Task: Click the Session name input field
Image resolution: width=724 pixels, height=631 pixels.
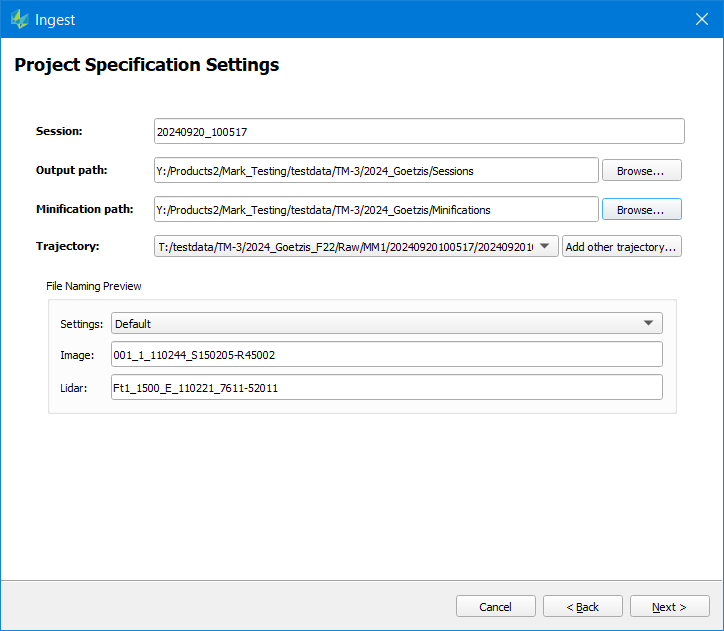Action: (x=418, y=131)
